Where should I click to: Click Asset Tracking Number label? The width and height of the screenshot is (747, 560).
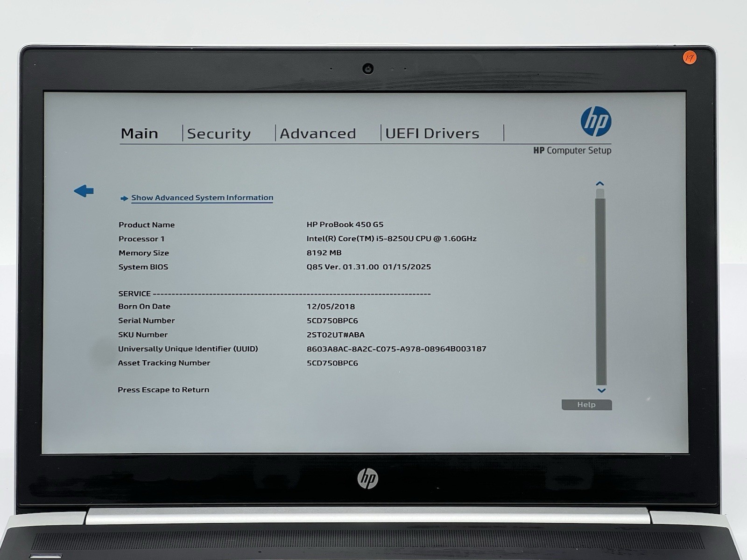point(164,363)
